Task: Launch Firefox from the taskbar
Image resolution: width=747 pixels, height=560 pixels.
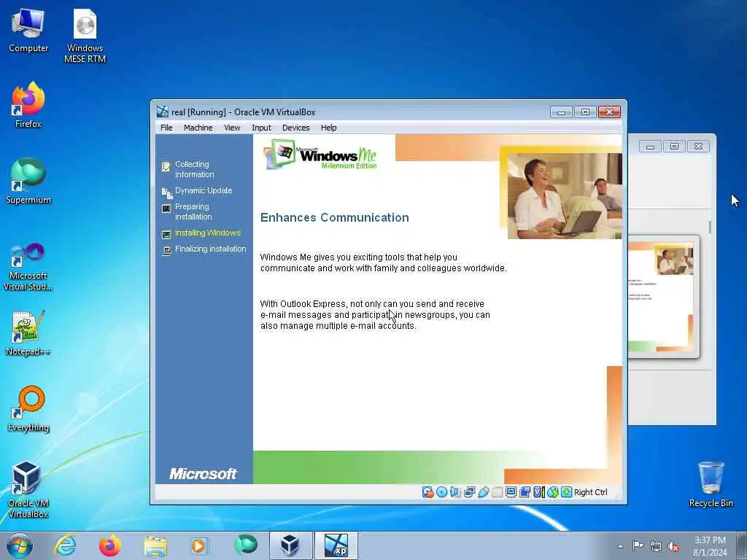Action: tap(109, 545)
